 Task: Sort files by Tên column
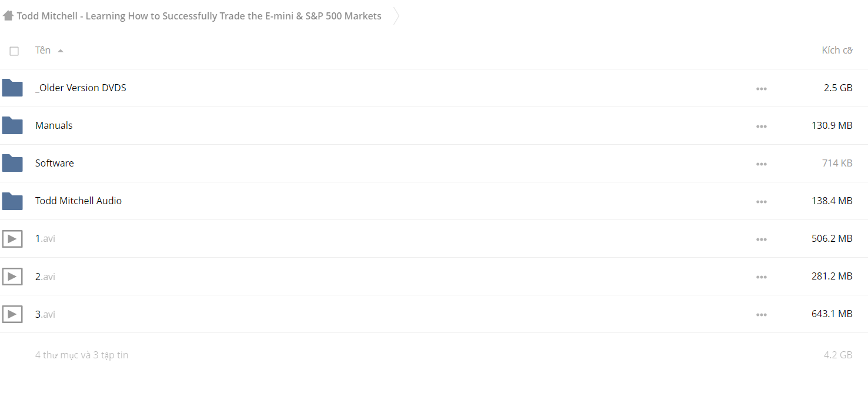[x=43, y=50]
